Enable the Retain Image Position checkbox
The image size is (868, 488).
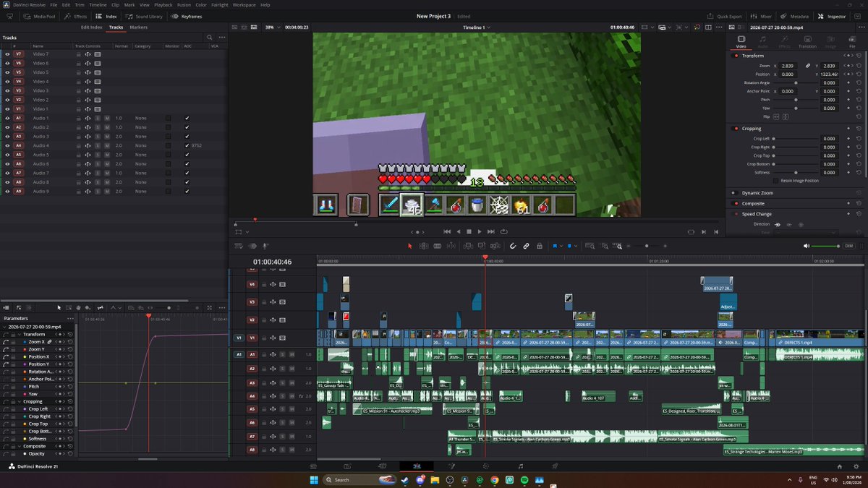(775, 181)
